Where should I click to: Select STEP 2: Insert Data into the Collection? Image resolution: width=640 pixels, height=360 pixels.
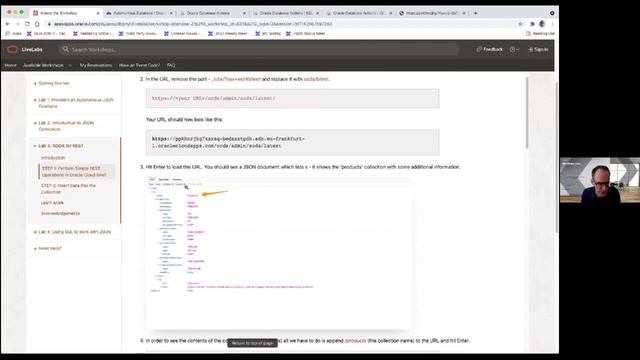[69, 189]
